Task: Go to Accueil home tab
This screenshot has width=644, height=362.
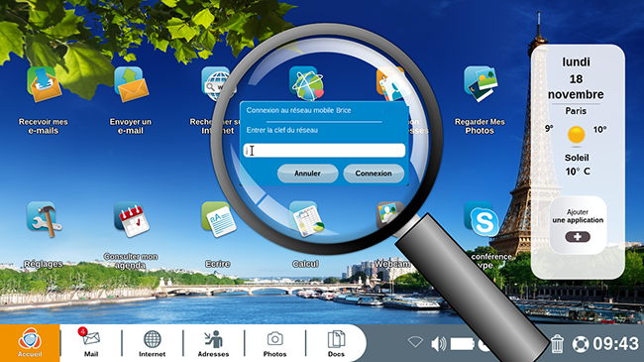Action: [30, 343]
